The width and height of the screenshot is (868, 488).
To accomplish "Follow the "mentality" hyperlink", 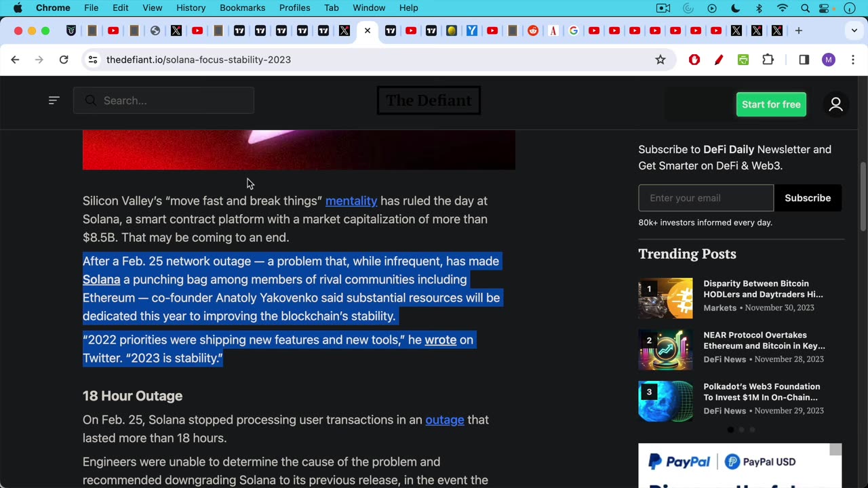I will pos(351,201).
